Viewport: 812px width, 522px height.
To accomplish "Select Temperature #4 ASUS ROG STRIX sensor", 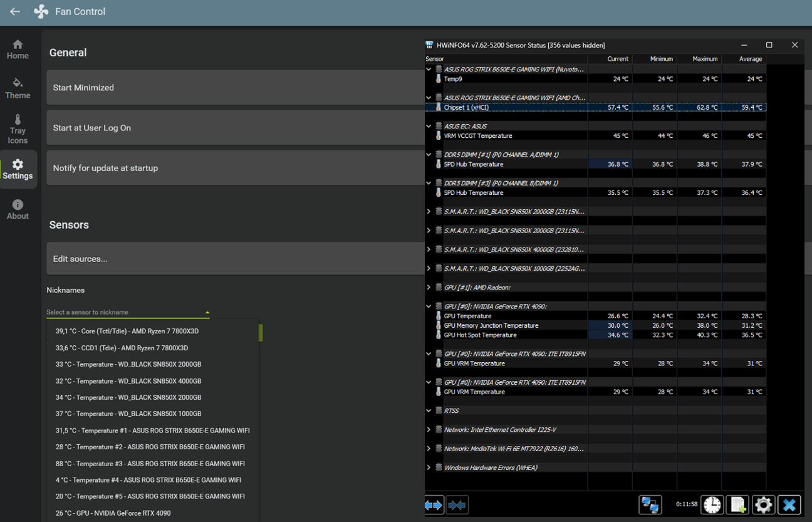I will (153, 480).
